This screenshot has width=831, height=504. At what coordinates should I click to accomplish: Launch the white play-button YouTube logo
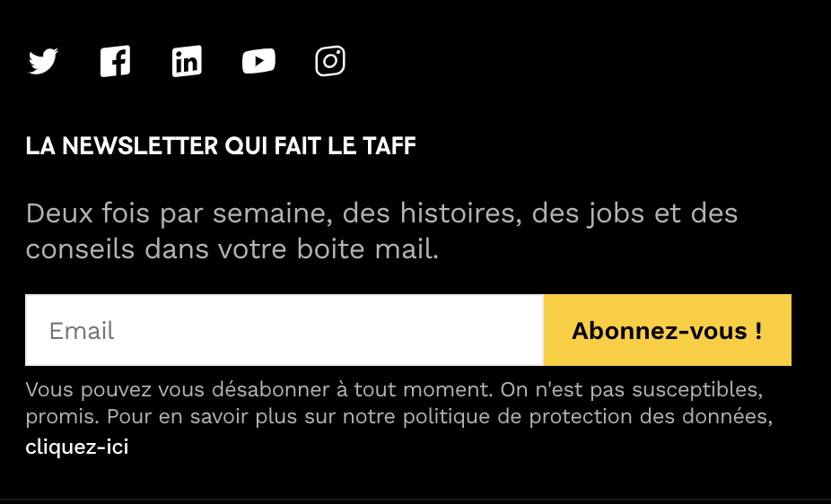(x=258, y=61)
